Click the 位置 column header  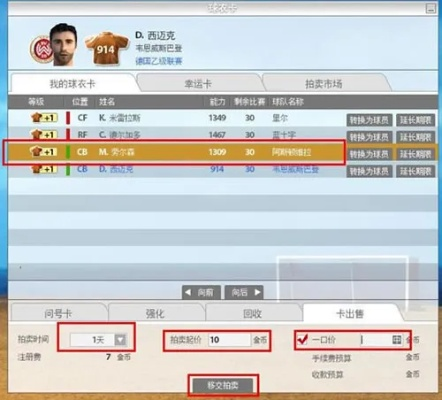click(x=80, y=102)
